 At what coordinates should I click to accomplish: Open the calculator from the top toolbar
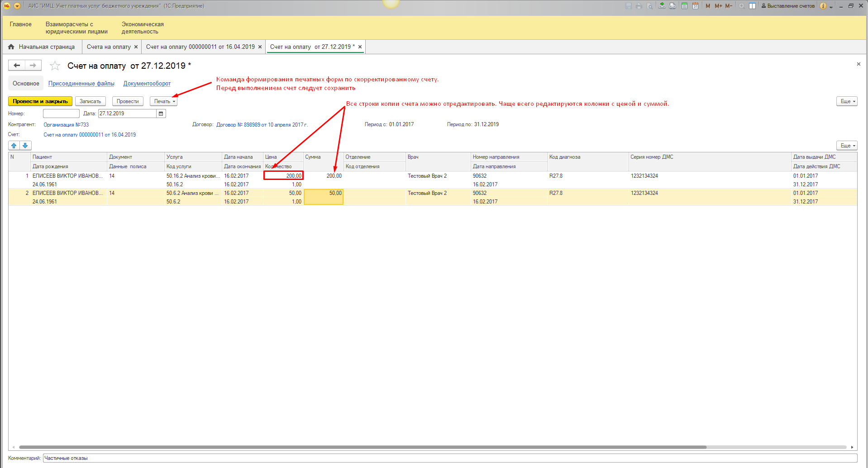684,6
